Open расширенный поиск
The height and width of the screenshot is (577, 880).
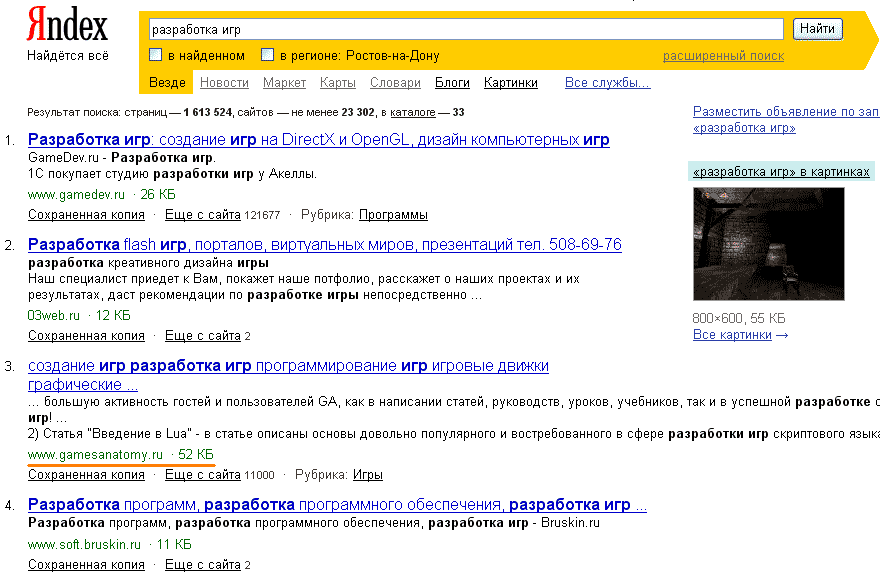click(x=724, y=55)
